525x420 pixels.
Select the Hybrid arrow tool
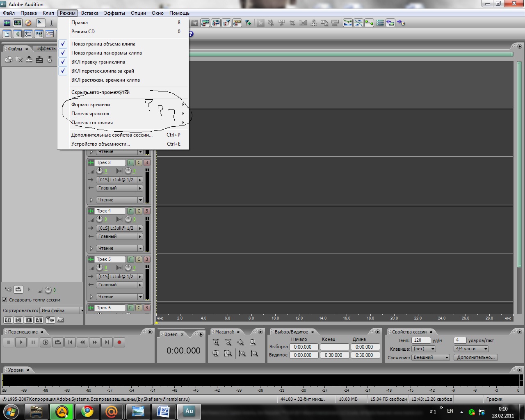(x=41, y=23)
